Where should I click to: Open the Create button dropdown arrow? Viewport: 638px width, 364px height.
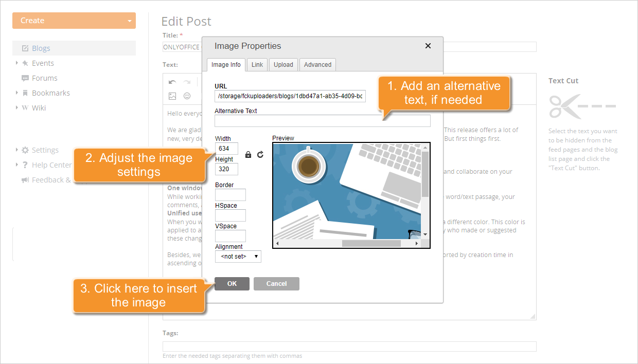[x=129, y=21]
